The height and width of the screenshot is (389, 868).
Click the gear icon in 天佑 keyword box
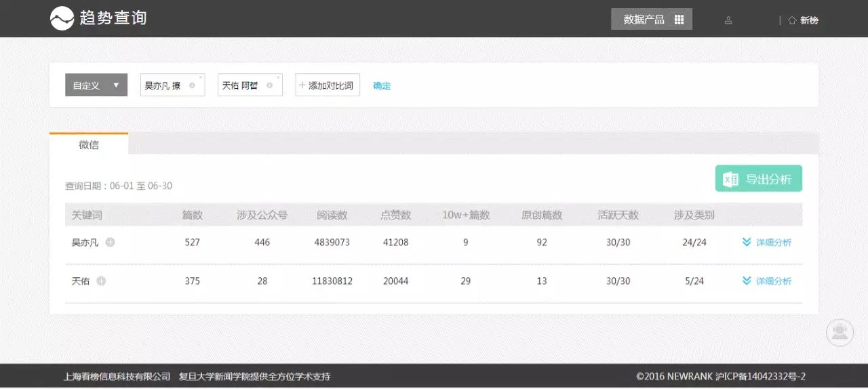(269, 85)
